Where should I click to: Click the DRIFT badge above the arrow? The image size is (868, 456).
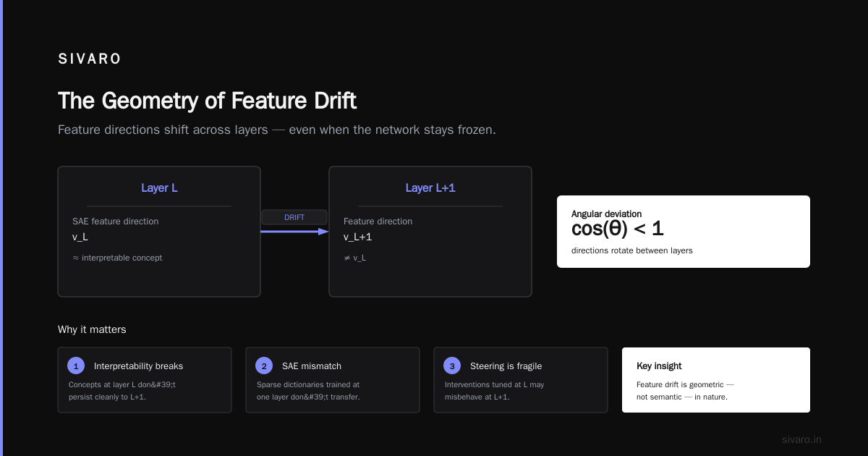294,217
